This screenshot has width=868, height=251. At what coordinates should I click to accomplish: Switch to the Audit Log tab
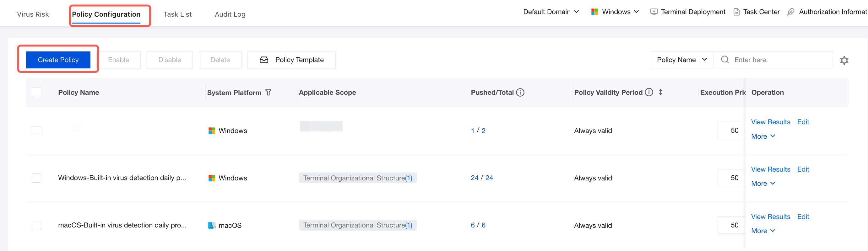coord(230,14)
